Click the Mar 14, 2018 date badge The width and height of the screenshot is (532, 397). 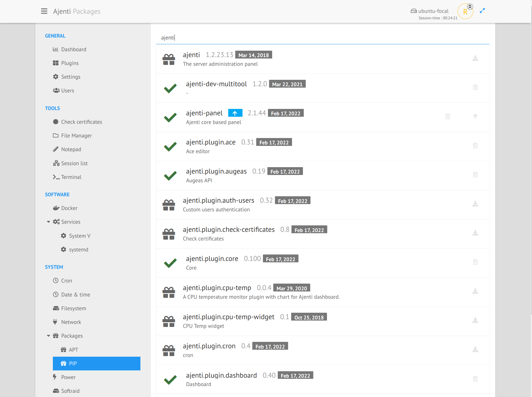coord(254,55)
